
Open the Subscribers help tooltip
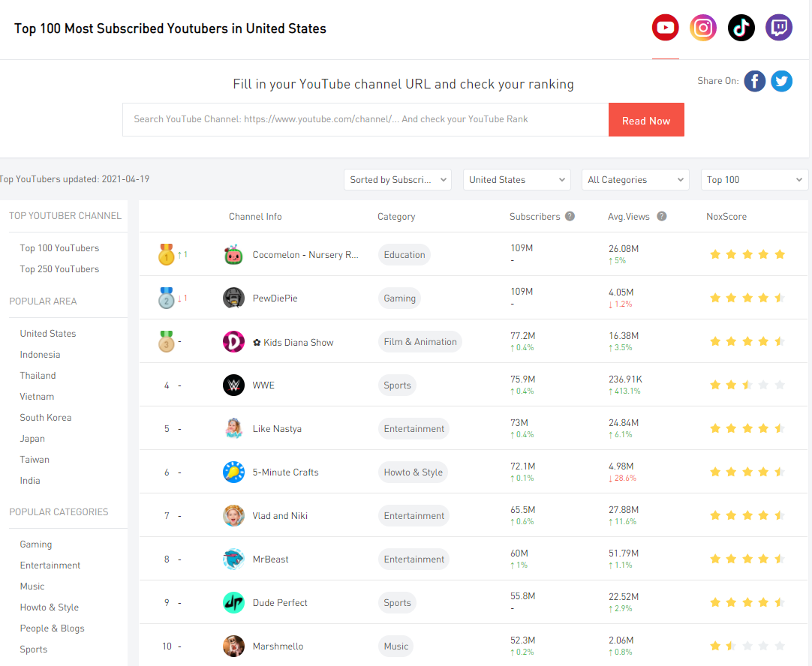[569, 216]
